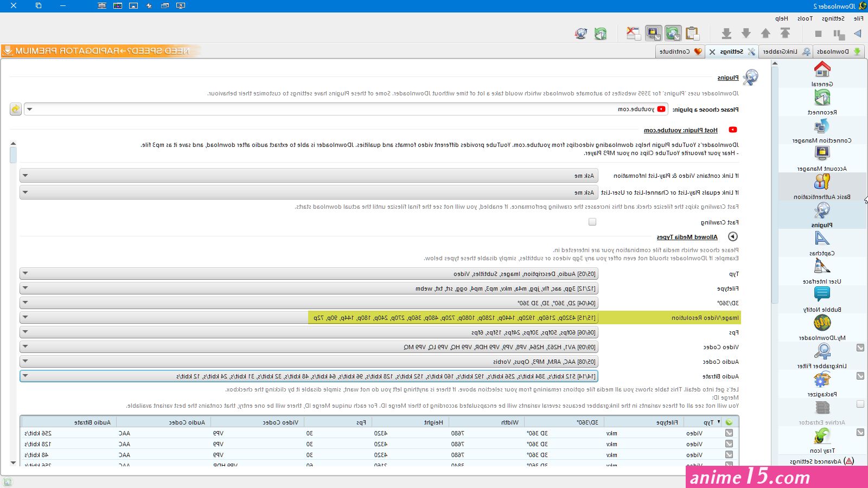The width and height of the screenshot is (868, 488).
Task: Toggle the clipboard observer toolbar icon
Action: [692, 34]
